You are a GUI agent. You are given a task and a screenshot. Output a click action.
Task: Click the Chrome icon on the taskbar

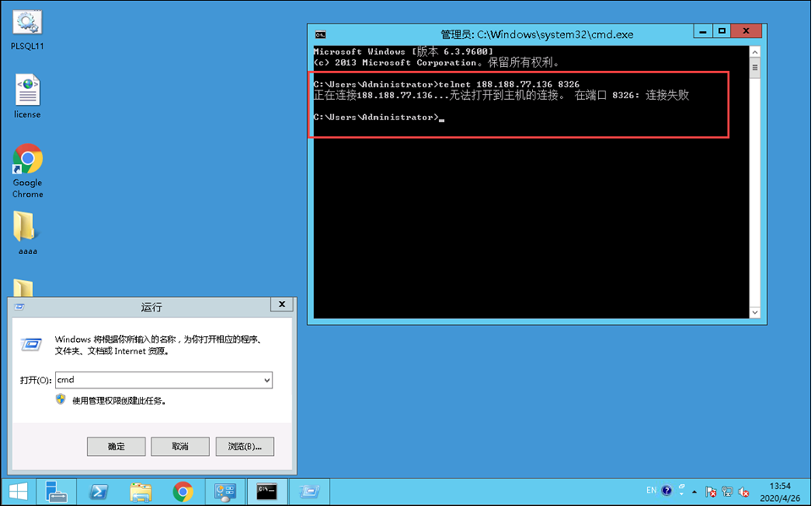coord(183,492)
